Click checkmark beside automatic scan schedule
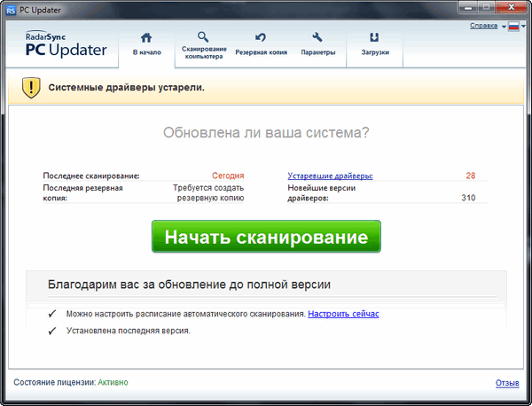Viewport: 532px width, 406px height. [52, 314]
